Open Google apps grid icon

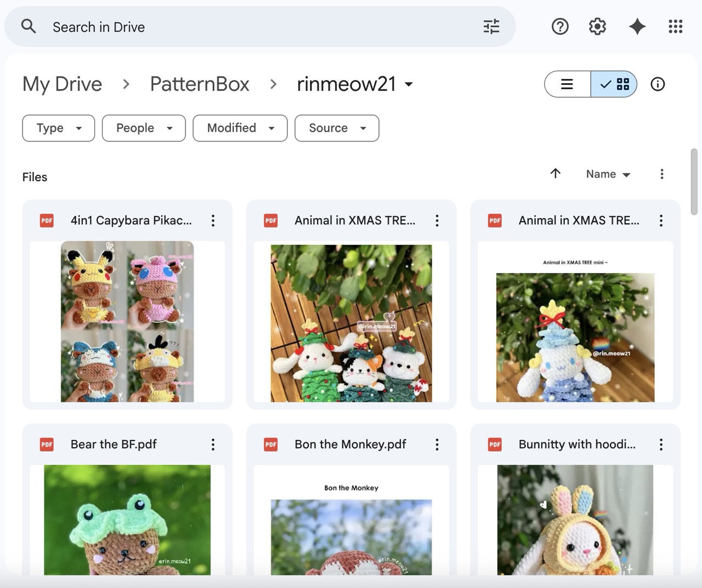tap(676, 26)
